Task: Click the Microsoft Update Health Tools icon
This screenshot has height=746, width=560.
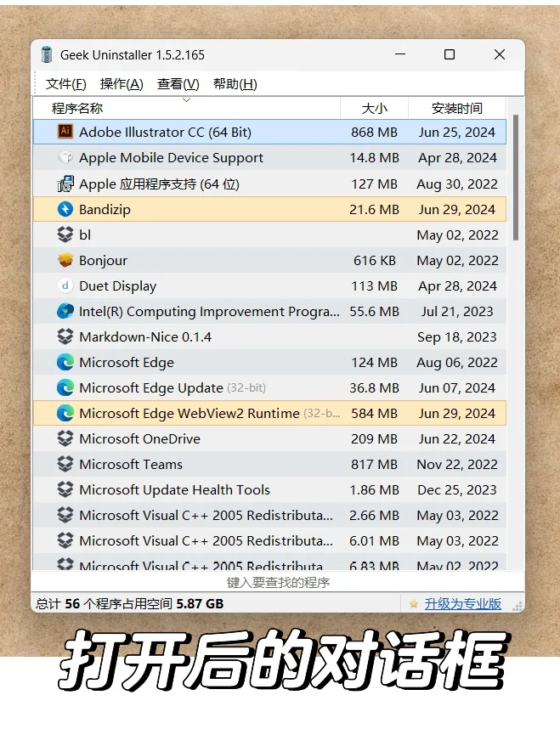Action: click(x=65, y=489)
